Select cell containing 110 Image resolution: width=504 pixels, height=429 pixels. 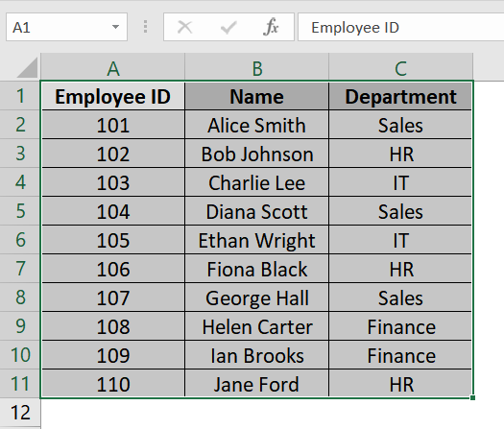(x=113, y=384)
